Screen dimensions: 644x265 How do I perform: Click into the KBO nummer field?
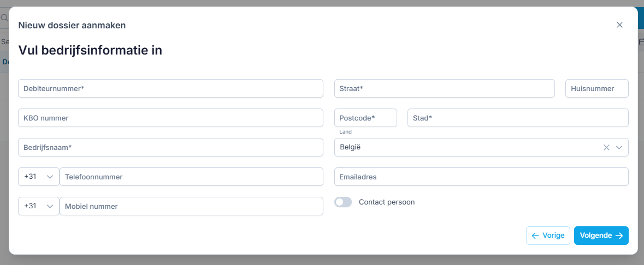(x=170, y=118)
